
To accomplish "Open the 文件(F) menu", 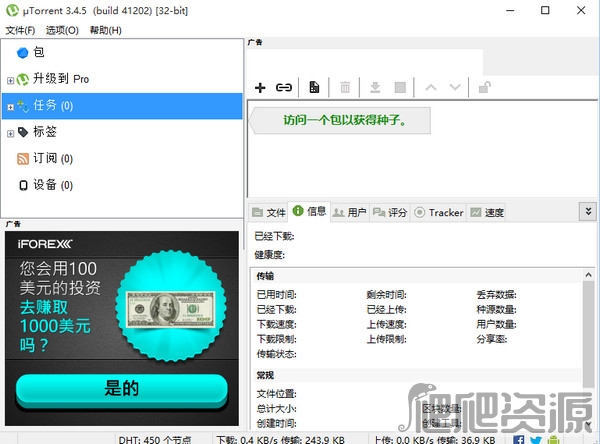I will pyautogui.click(x=20, y=30).
